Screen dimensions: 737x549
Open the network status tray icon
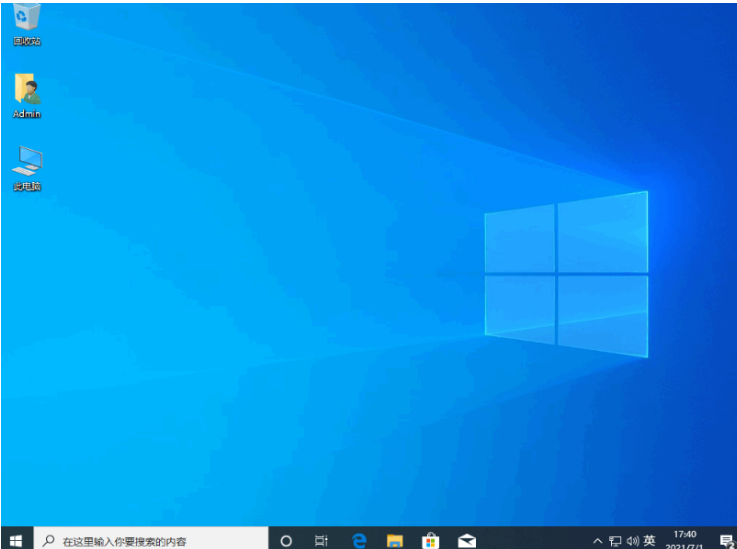tap(614, 541)
